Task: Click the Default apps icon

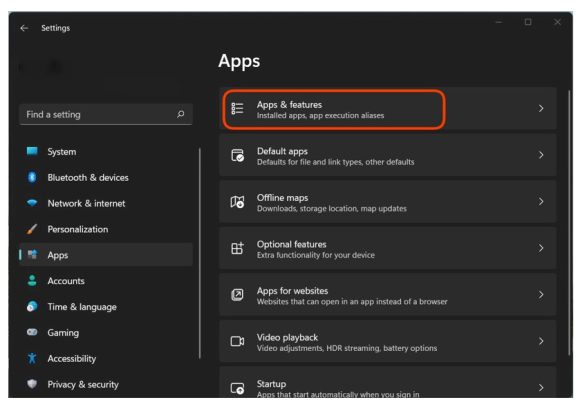Action: point(237,155)
